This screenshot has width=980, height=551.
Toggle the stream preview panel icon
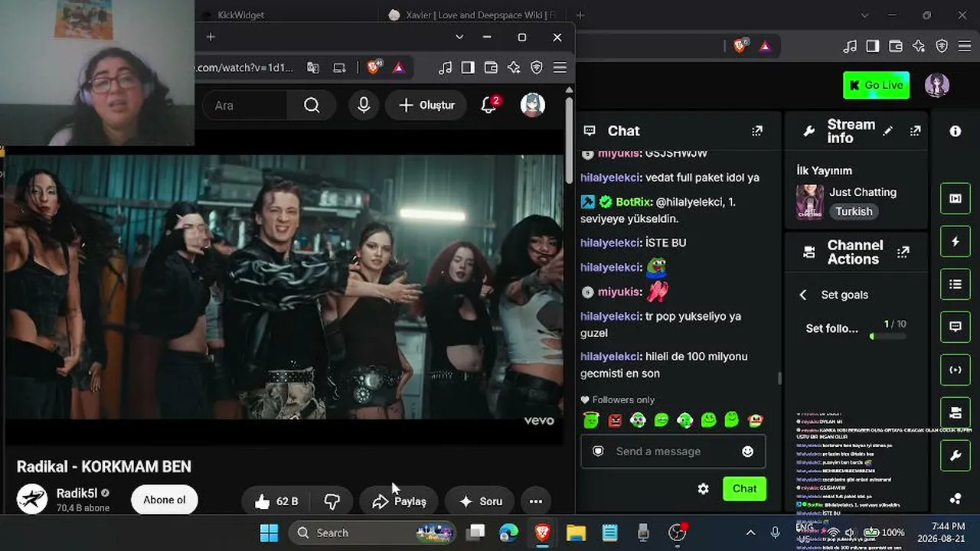click(x=955, y=198)
